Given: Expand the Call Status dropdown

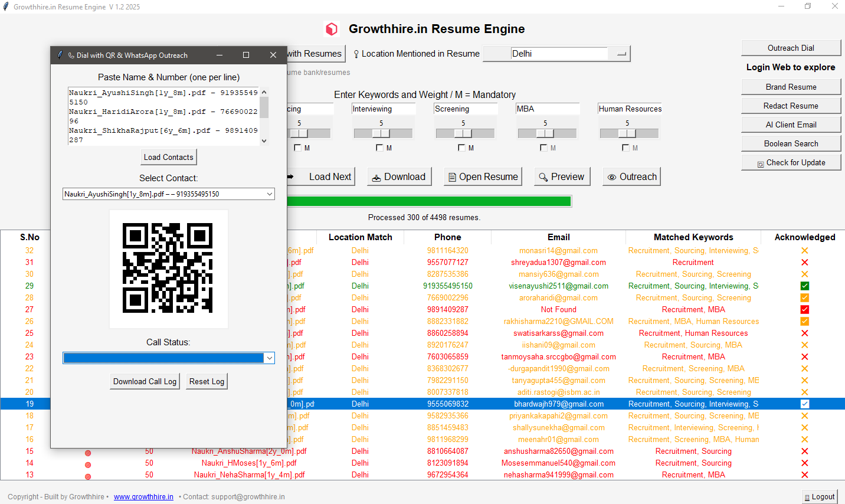Looking at the screenshot, I should (x=269, y=358).
